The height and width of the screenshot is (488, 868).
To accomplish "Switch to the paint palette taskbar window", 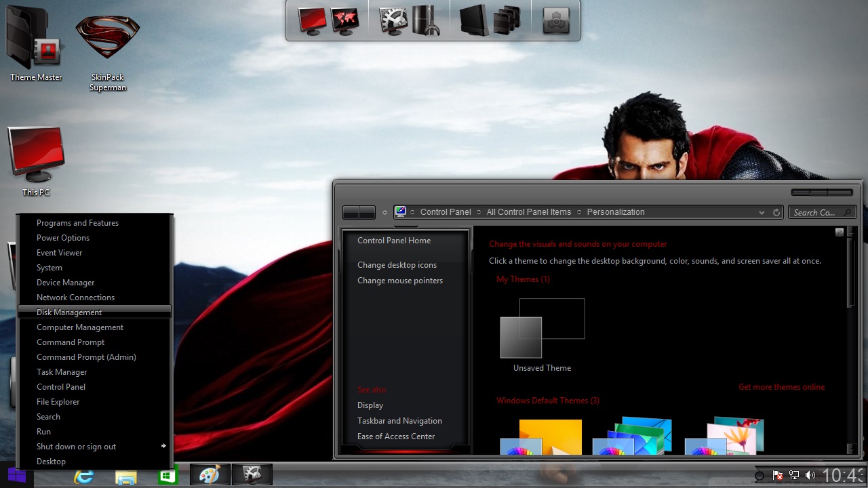I will pyautogui.click(x=210, y=475).
